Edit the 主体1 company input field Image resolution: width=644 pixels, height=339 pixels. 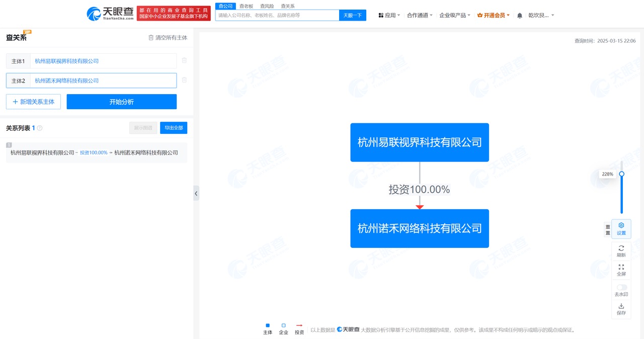[x=103, y=61]
